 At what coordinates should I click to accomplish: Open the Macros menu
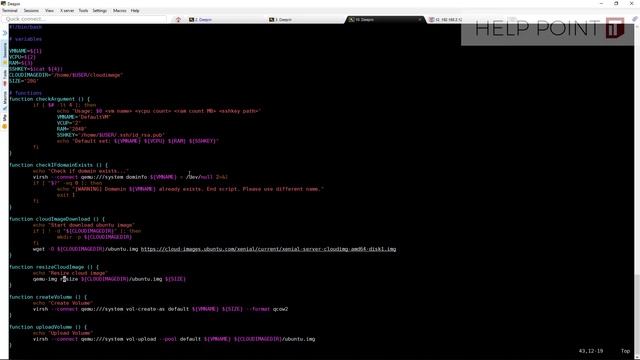click(120, 11)
